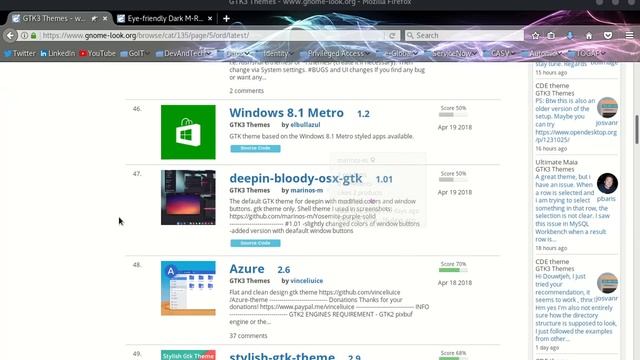Click the Azure theme thumbnail

click(x=188, y=288)
